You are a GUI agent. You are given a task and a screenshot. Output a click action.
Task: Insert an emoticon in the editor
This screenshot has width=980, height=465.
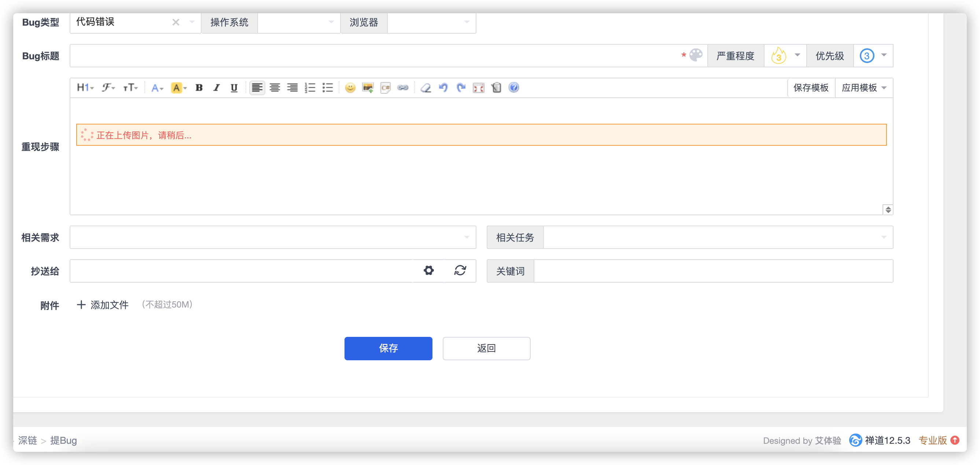click(x=350, y=88)
